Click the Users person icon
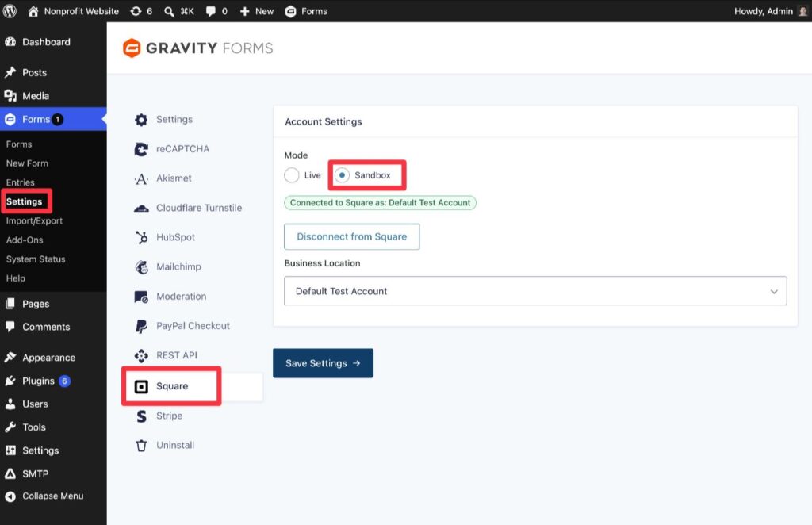812x525 pixels. click(10, 404)
